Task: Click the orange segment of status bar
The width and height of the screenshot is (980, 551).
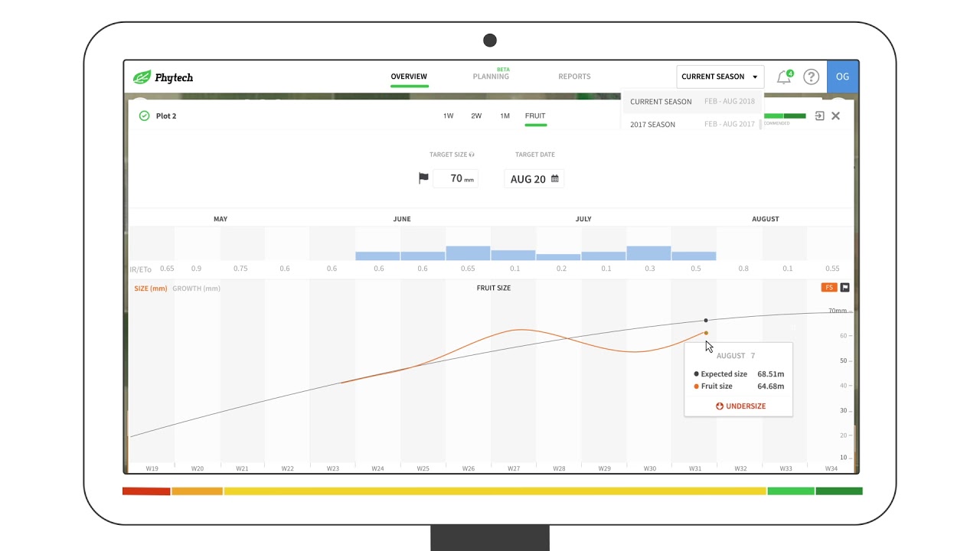Action: click(198, 491)
